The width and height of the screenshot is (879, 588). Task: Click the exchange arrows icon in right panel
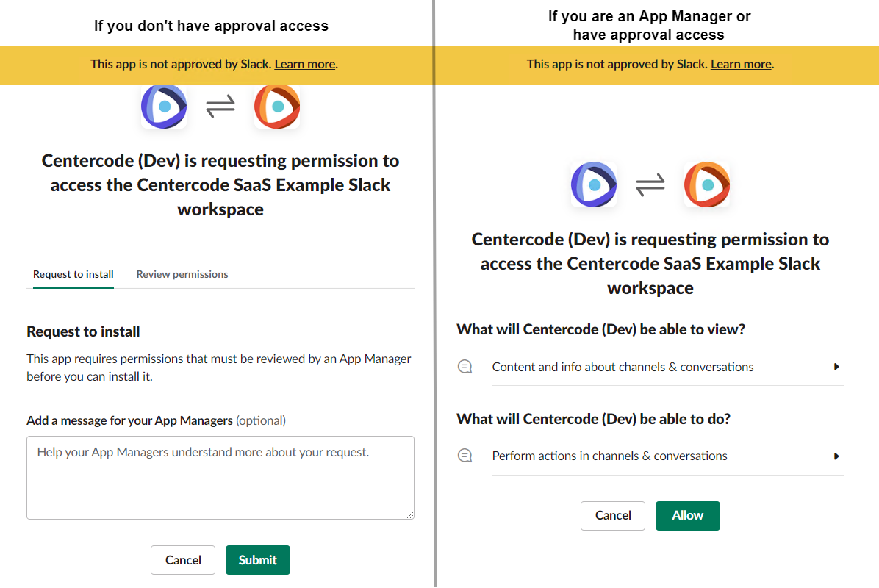coord(650,184)
